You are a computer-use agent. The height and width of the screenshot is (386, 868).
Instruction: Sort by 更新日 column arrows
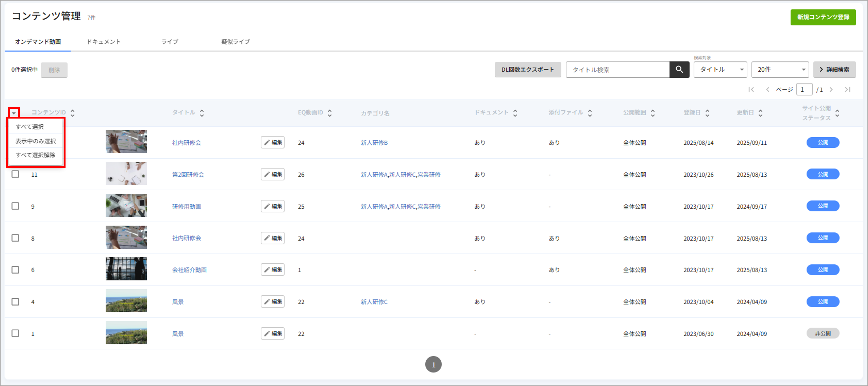pyautogui.click(x=761, y=113)
